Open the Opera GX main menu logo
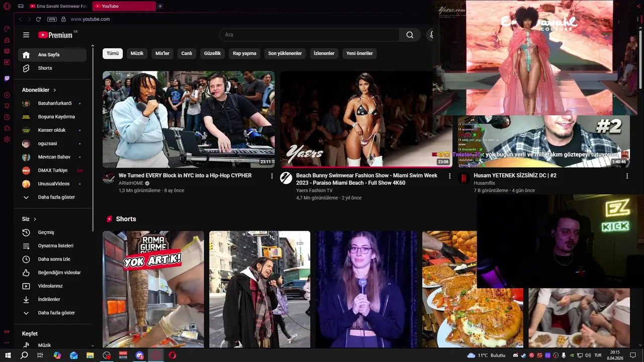The image size is (644, 362). click(7, 6)
